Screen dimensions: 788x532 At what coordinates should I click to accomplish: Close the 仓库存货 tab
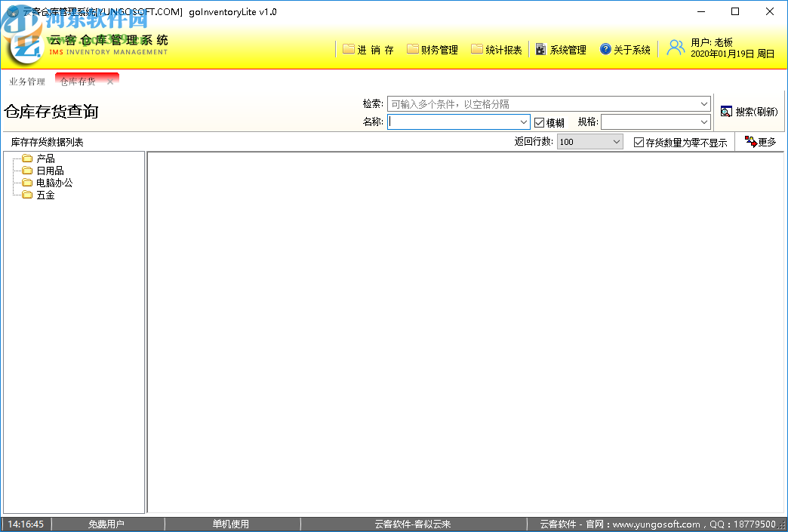coord(109,79)
